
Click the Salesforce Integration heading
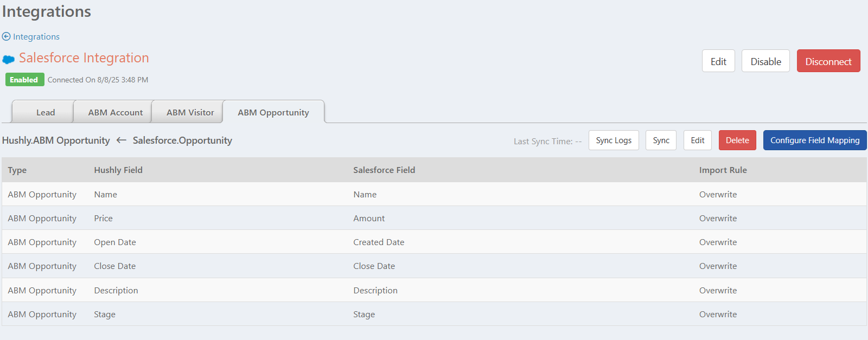[84, 58]
